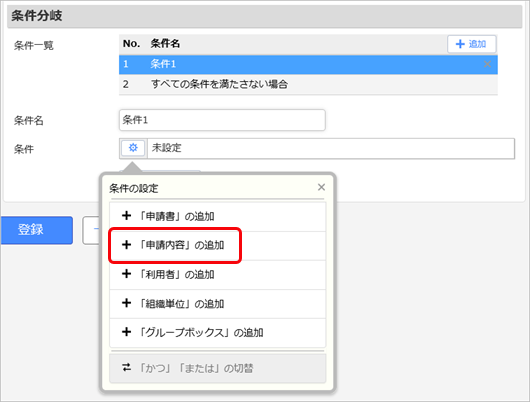Screen dimensions: 530x402
Task: Remove 条件1 using its X icon
Action: pos(487,64)
